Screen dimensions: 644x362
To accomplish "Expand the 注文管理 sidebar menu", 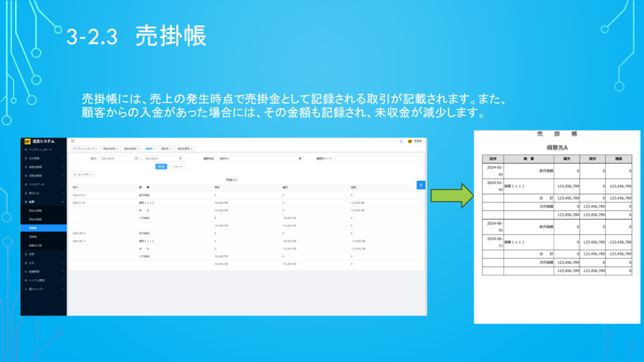I will 43,158.
